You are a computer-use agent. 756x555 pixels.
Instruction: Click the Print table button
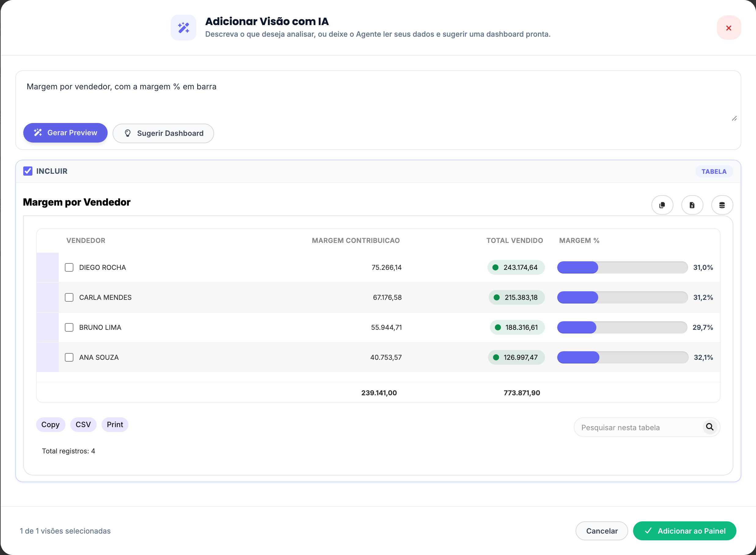(115, 425)
